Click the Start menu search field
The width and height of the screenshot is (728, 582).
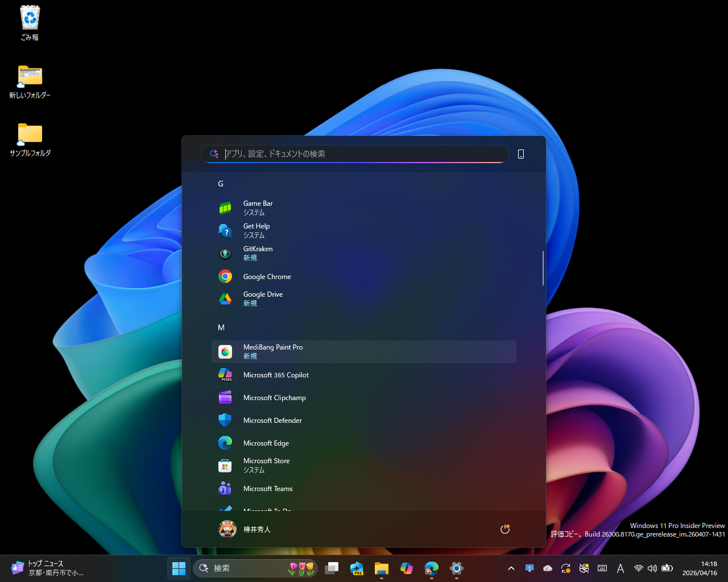355,154
